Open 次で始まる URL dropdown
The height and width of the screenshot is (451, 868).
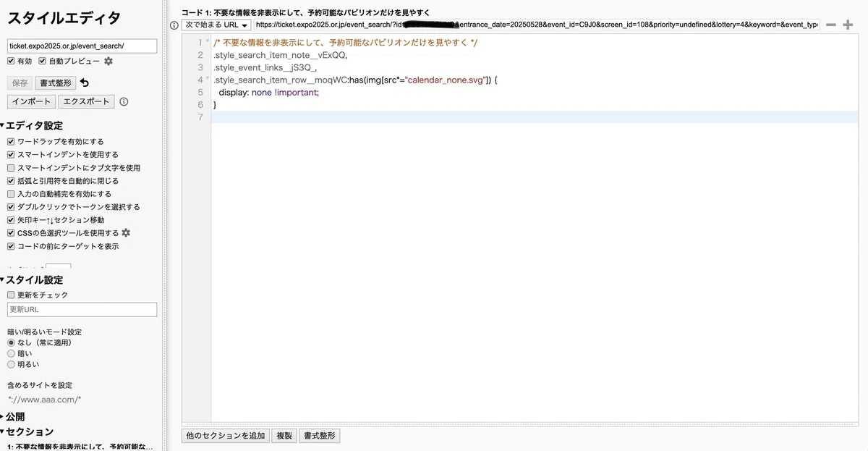216,25
